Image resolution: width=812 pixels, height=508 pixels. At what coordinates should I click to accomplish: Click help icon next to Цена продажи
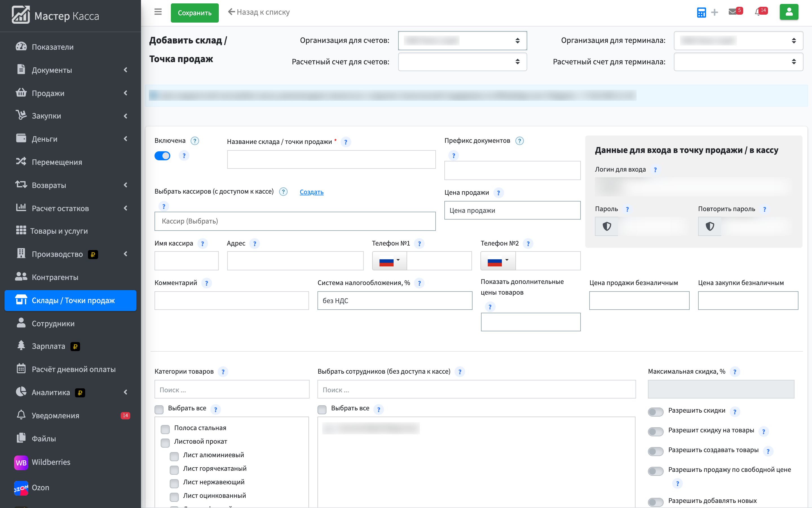[498, 193]
